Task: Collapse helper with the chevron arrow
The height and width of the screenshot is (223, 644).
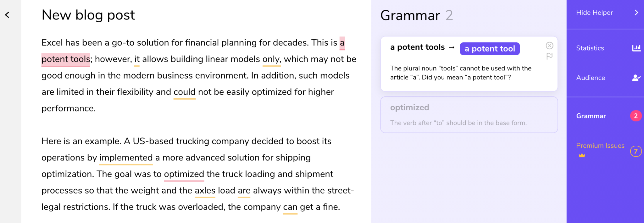Action: point(636,13)
